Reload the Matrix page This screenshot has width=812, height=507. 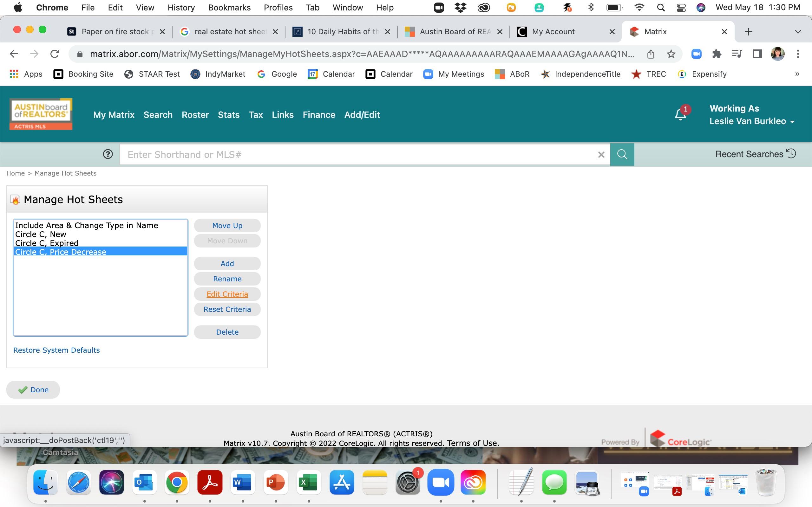pyautogui.click(x=55, y=54)
